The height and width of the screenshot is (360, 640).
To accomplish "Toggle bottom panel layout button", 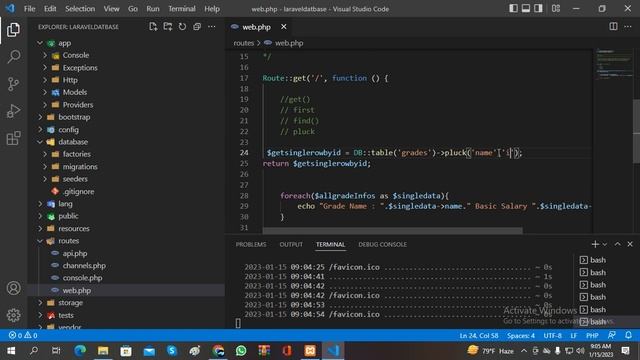I will (x=526, y=8).
